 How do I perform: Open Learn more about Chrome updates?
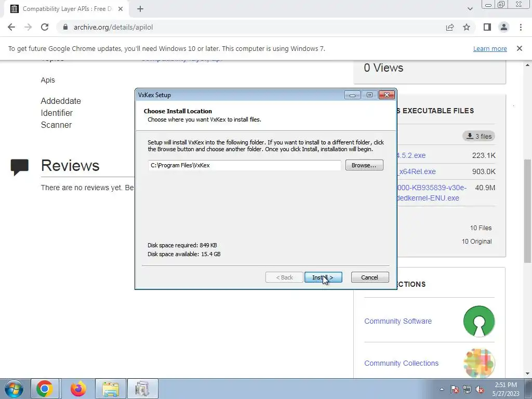click(x=490, y=48)
